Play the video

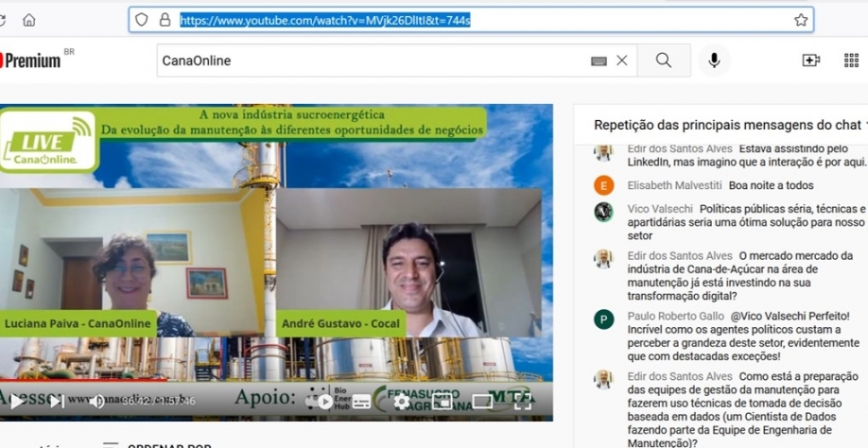[x=16, y=401]
